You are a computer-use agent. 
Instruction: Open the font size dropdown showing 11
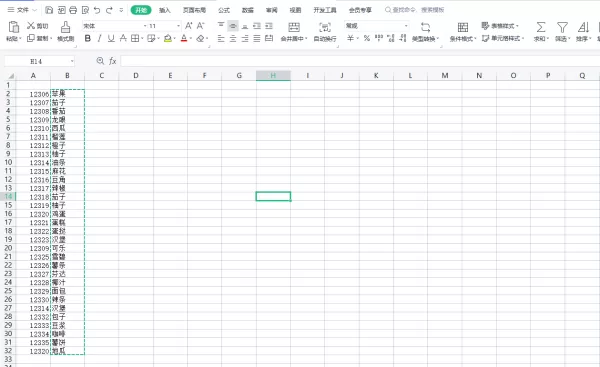178,26
